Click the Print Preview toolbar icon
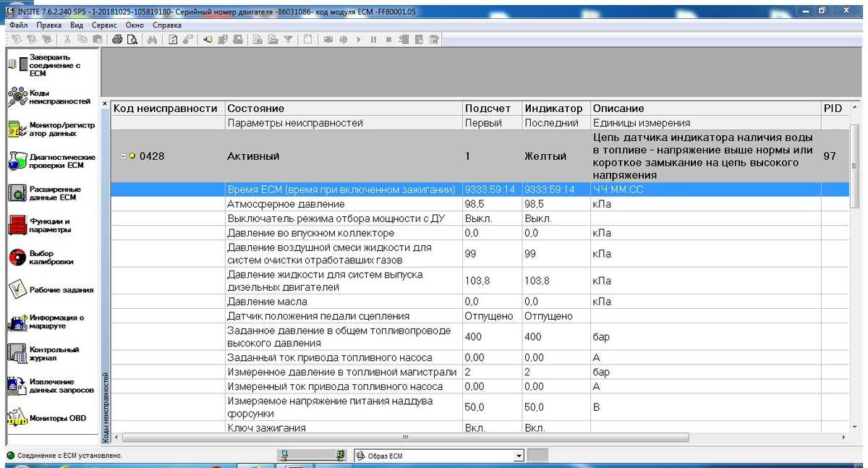868x468 pixels. click(x=132, y=40)
